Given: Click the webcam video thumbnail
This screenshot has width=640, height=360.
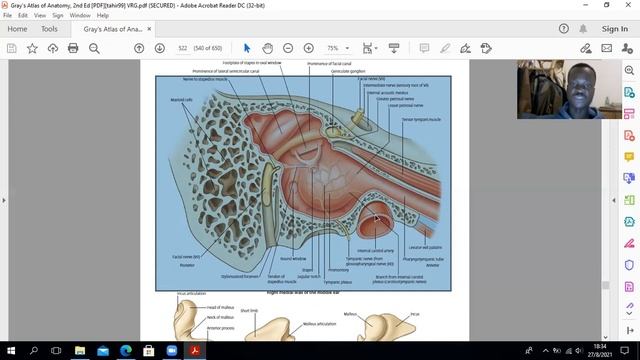Looking at the screenshot, I should coord(569,89).
